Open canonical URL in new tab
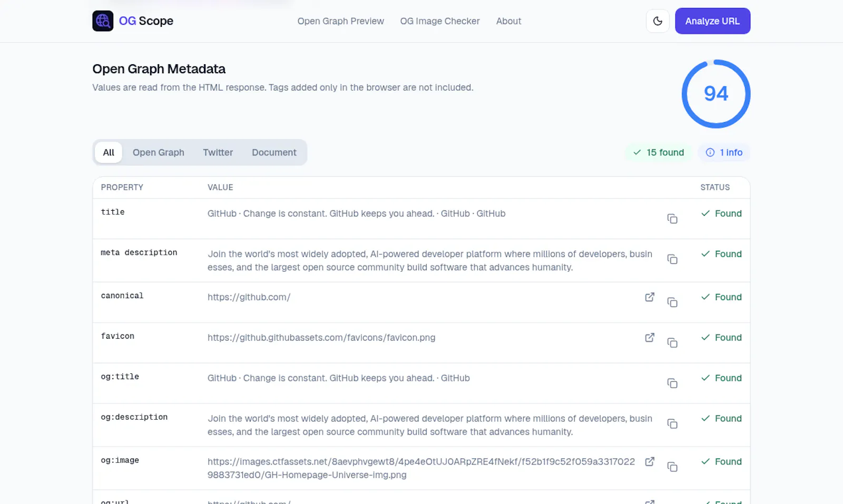The width and height of the screenshot is (843, 504). (650, 297)
